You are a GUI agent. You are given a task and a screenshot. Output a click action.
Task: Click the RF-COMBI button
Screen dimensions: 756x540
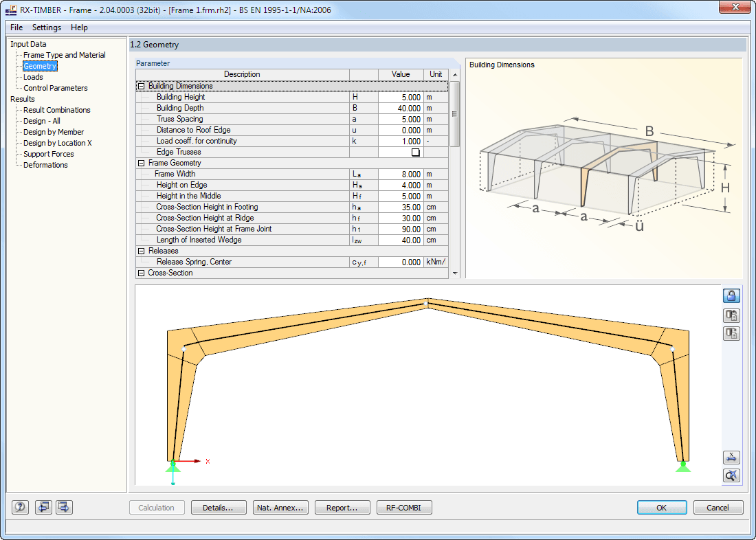click(404, 507)
